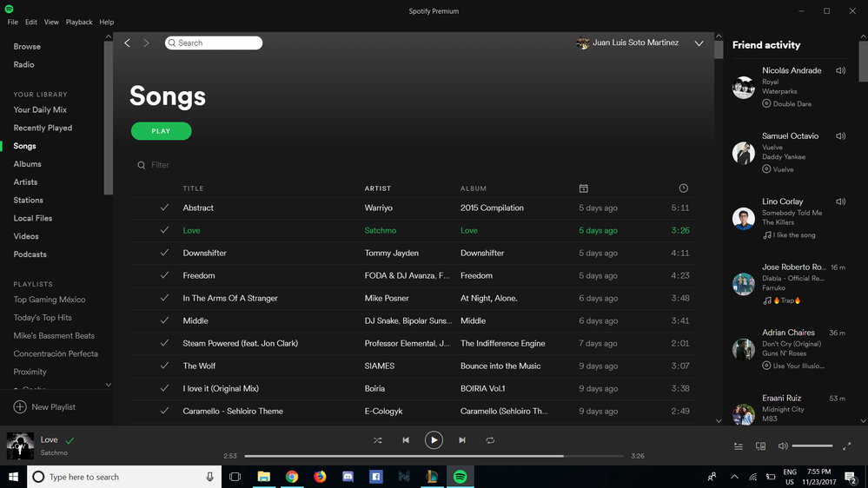This screenshot has width=868, height=488.
Task: Click speaker icon next to Lino Corlay
Action: [841, 201]
